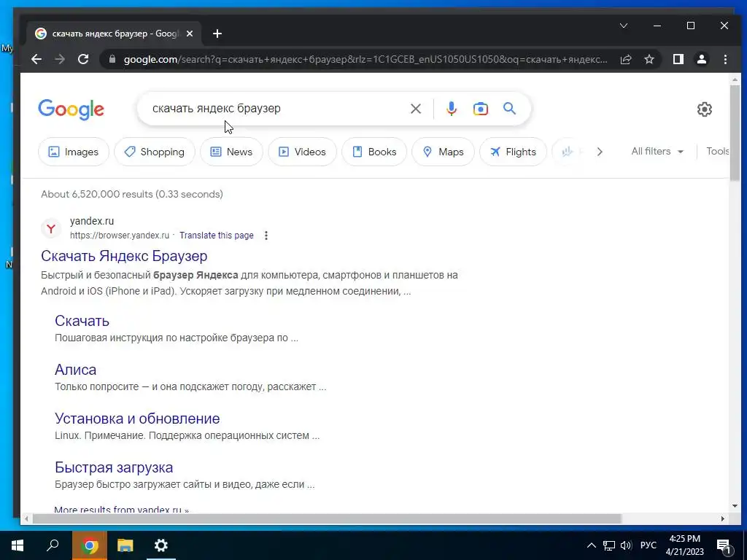747x560 pixels.
Task: Open the Chrome profile avatar
Action: [x=701, y=59]
